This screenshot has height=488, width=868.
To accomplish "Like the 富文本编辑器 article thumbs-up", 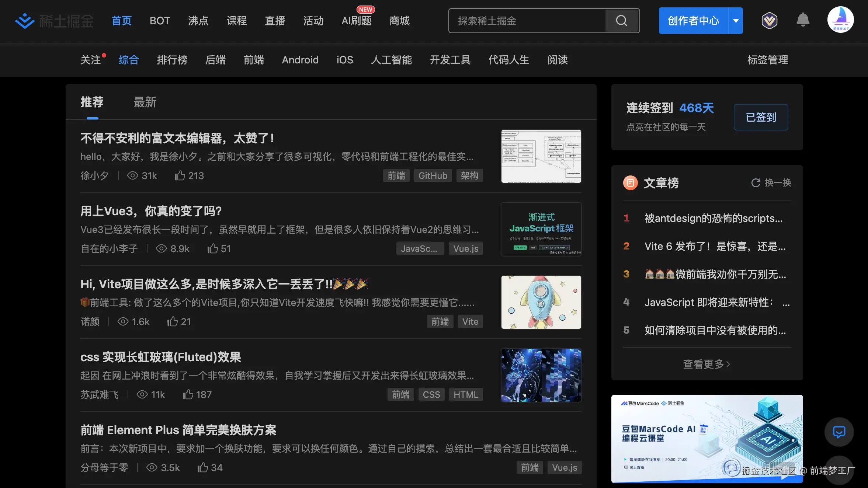I will pyautogui.click(x=180, y=175).
